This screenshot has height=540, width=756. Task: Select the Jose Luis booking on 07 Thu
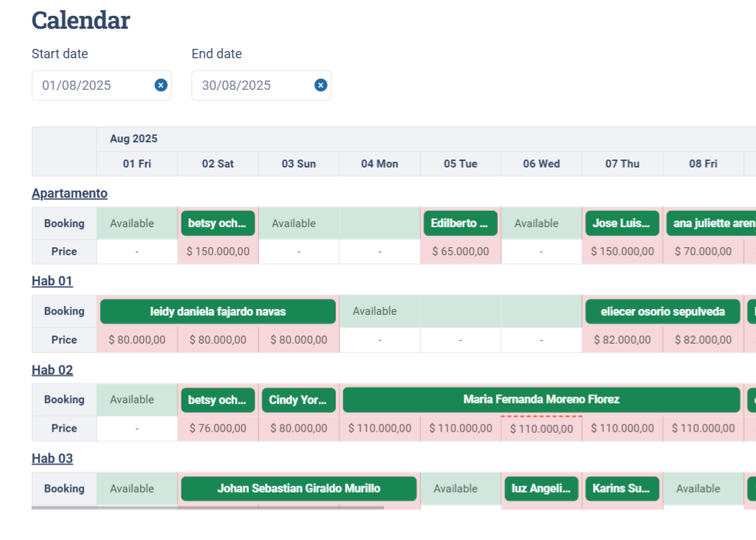(621, 223)
